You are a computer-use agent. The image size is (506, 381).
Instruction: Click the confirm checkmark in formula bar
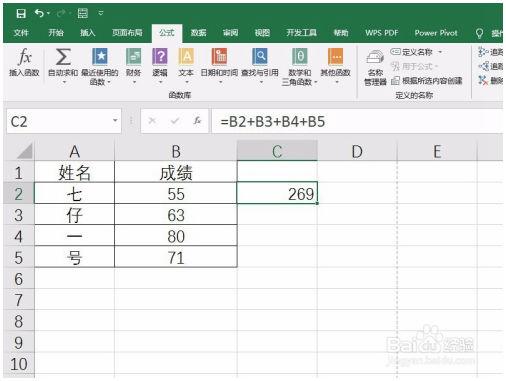[175, 121]
